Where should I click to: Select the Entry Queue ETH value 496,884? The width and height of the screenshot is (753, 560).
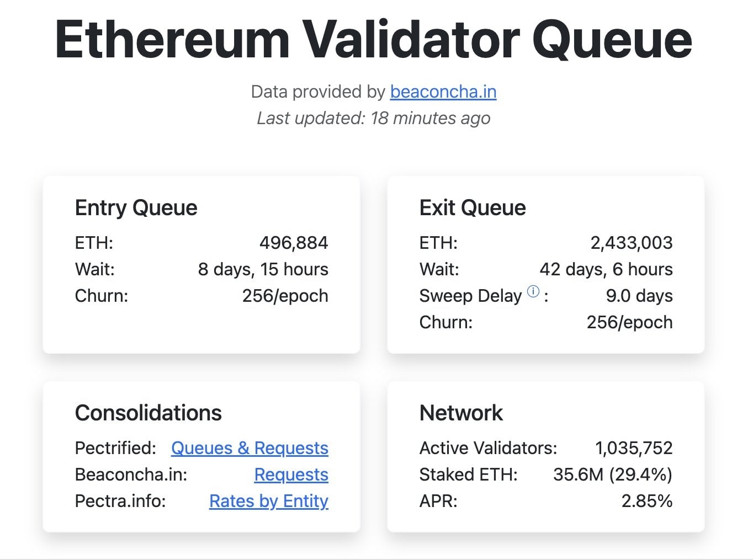click(294, 243)
